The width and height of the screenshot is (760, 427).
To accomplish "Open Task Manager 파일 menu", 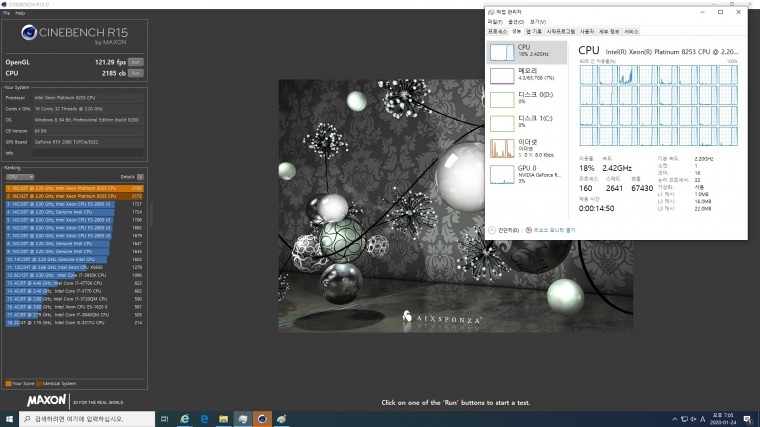I will click(x=495, y=22).
